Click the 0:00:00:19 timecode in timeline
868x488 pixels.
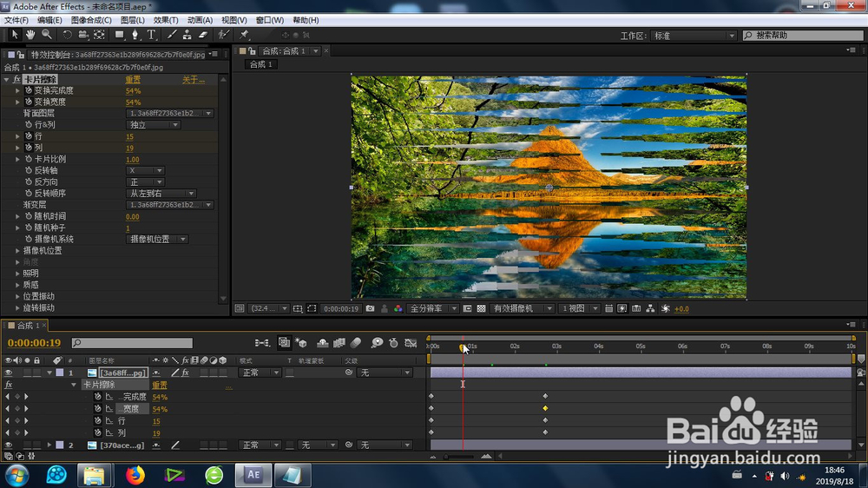coord(35,343)
